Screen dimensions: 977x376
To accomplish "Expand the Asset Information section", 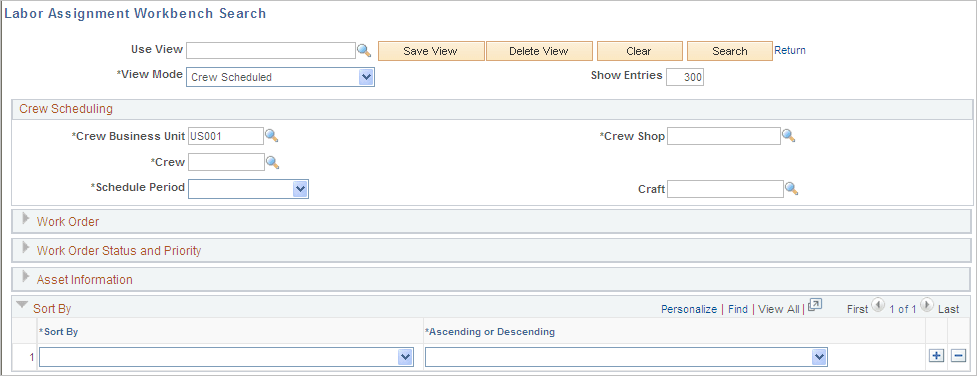I will (26, 276).
